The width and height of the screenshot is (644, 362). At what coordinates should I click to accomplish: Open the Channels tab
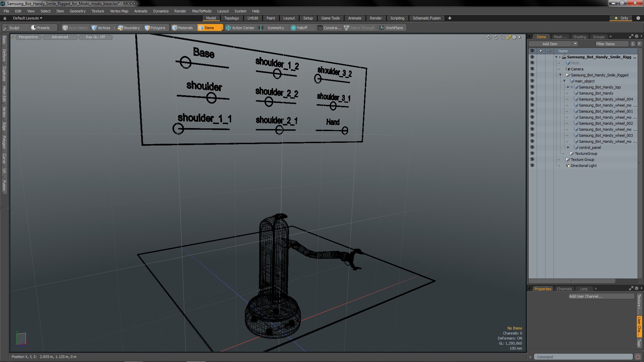[564, 289]
